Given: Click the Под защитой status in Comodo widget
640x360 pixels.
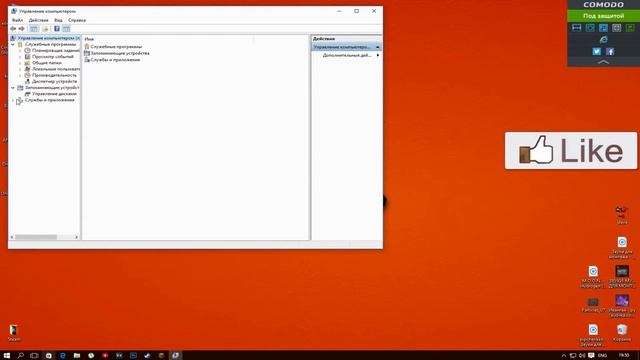Looking at the screenshot, I should point(603,16).
